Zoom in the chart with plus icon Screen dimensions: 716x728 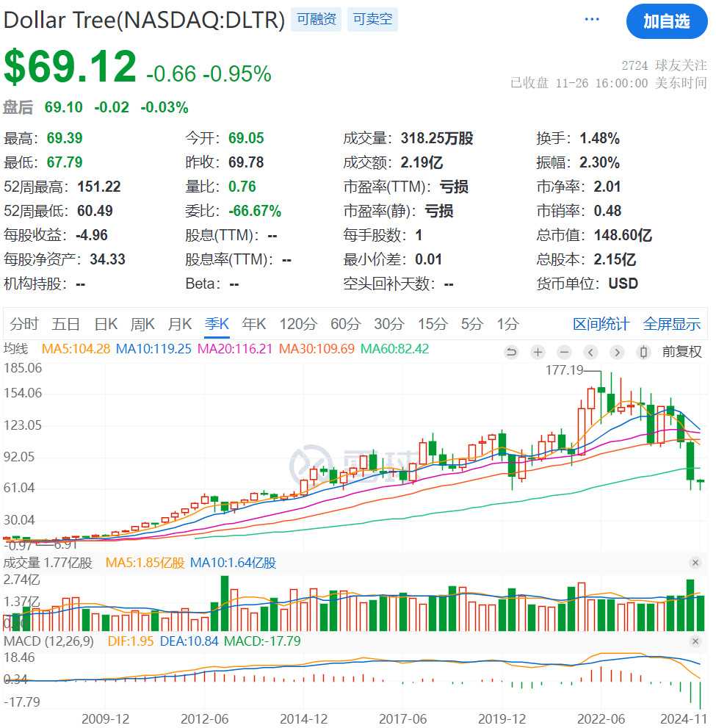[538, 352]
